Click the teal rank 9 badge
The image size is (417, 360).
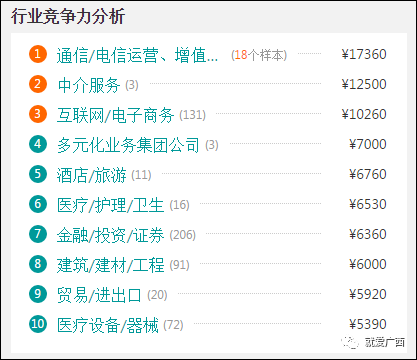[38, 294]
